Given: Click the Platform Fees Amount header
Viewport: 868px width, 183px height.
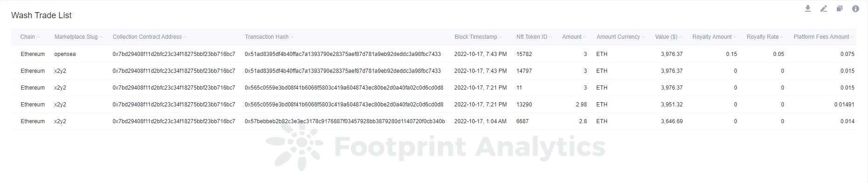Looking at the screenshot, I should tap(821, 37).
